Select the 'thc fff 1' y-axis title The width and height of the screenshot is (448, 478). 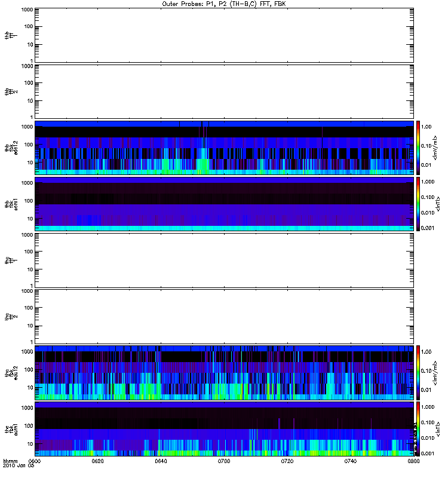tap(11, 261)
